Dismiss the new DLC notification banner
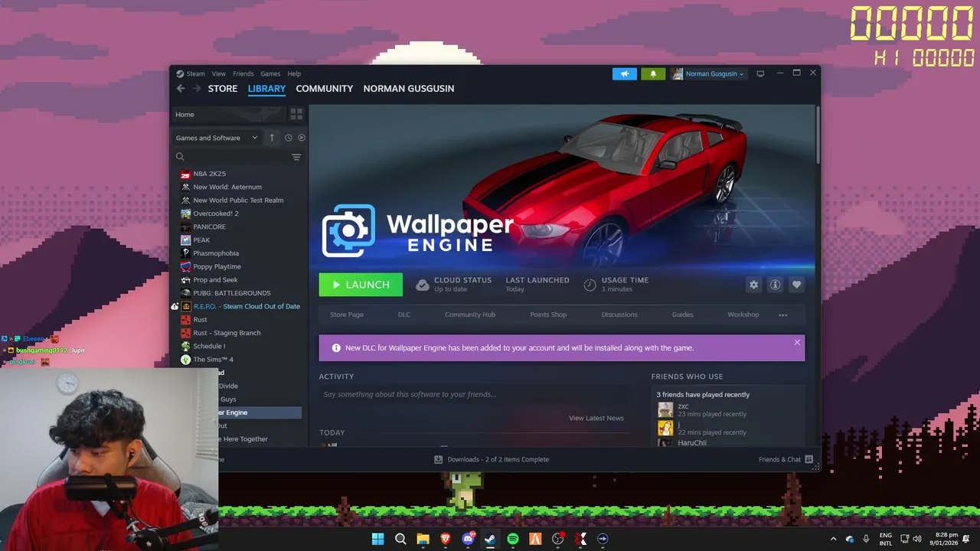 (797, 342)
